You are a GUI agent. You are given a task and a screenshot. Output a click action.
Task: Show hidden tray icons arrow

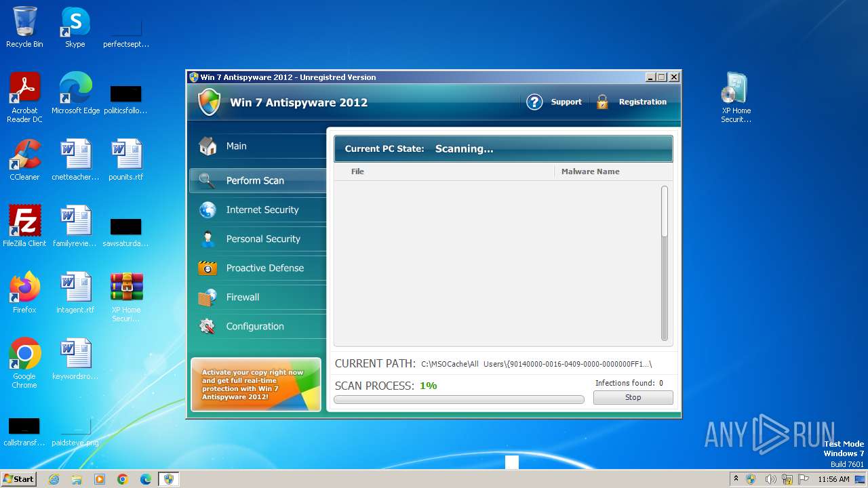coord(736,479)
